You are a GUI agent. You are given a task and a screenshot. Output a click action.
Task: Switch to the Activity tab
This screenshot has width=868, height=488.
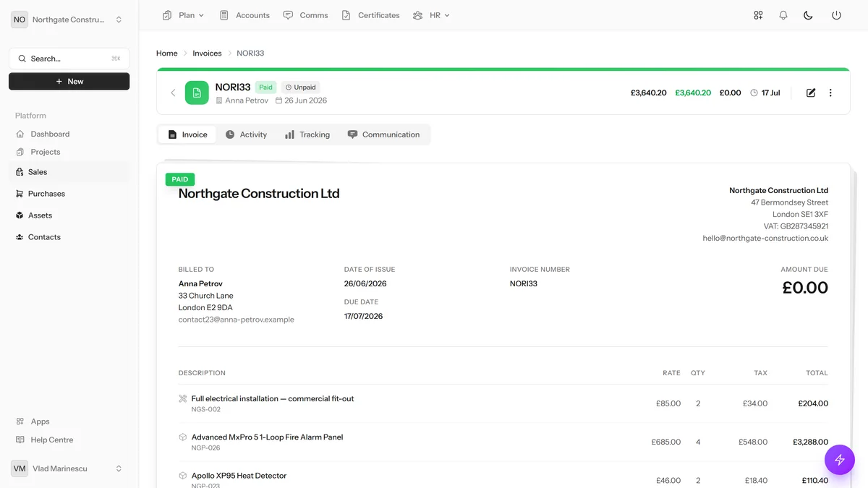tap(246, 134)
